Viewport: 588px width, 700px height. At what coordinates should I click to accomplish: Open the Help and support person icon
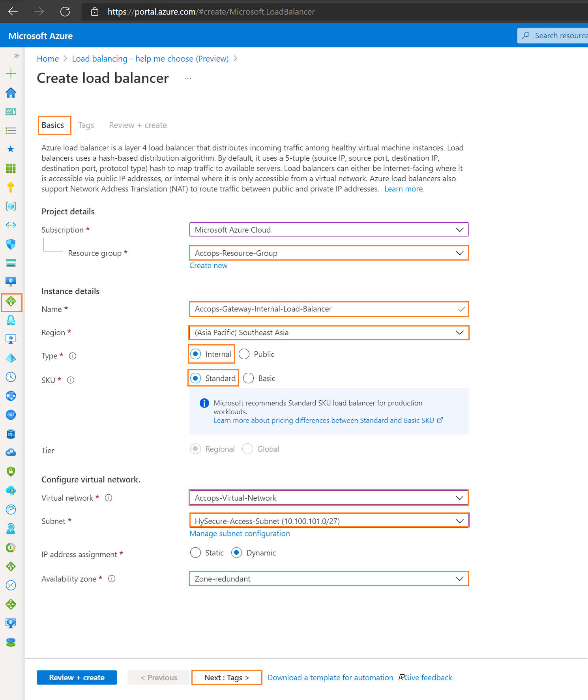coord(11,528)
